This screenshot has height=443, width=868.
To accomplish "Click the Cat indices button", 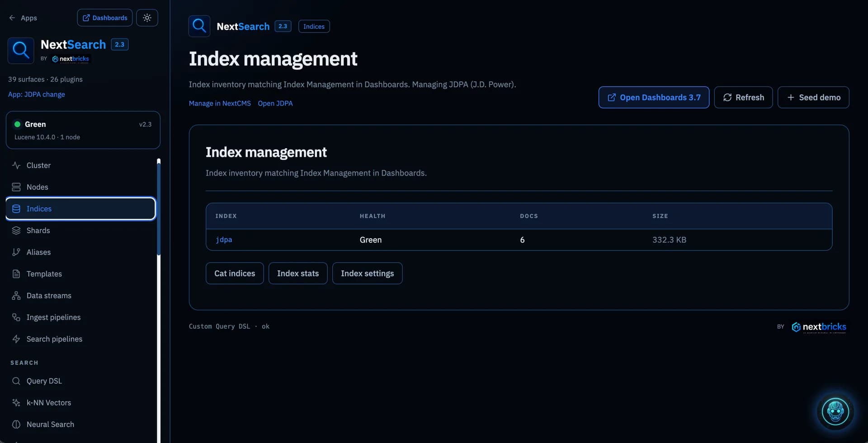I will click(235, 273).
